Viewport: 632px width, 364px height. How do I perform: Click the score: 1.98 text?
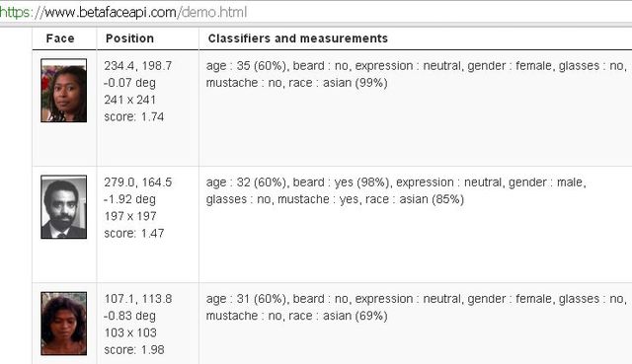point(134,349)
